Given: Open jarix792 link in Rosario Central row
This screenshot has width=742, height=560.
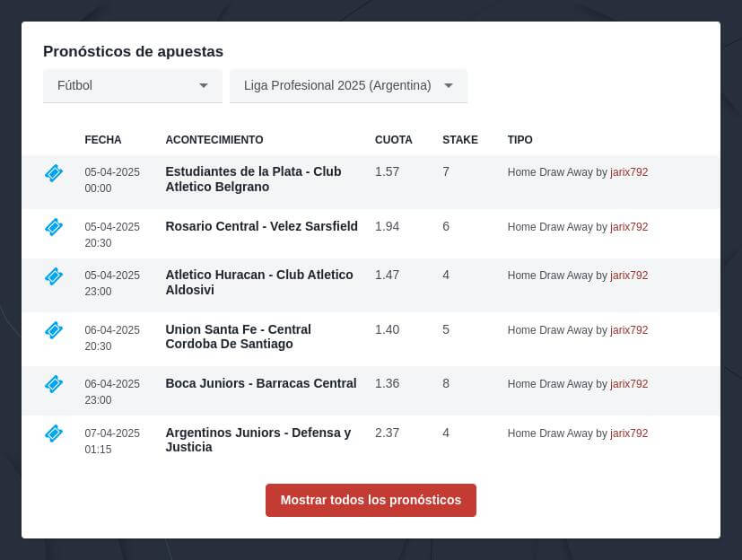Looking at the screenshot, I should (629, 227).
